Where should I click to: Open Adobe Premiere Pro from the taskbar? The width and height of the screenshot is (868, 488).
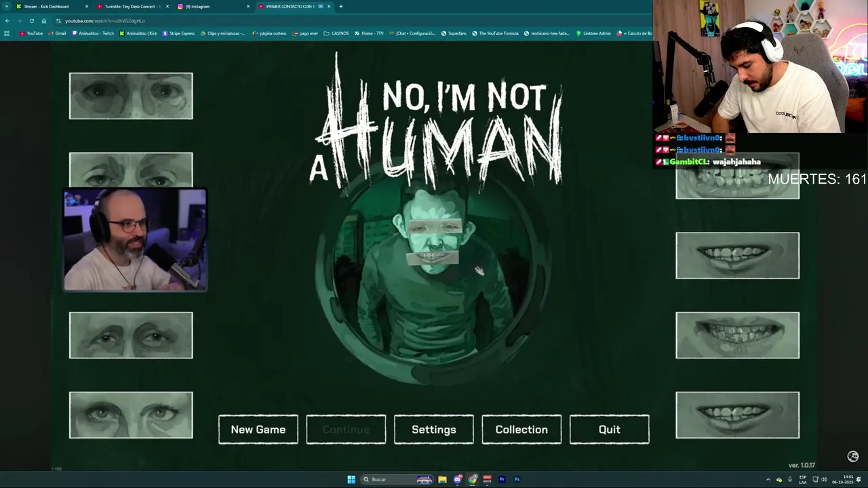coord(502,479)
